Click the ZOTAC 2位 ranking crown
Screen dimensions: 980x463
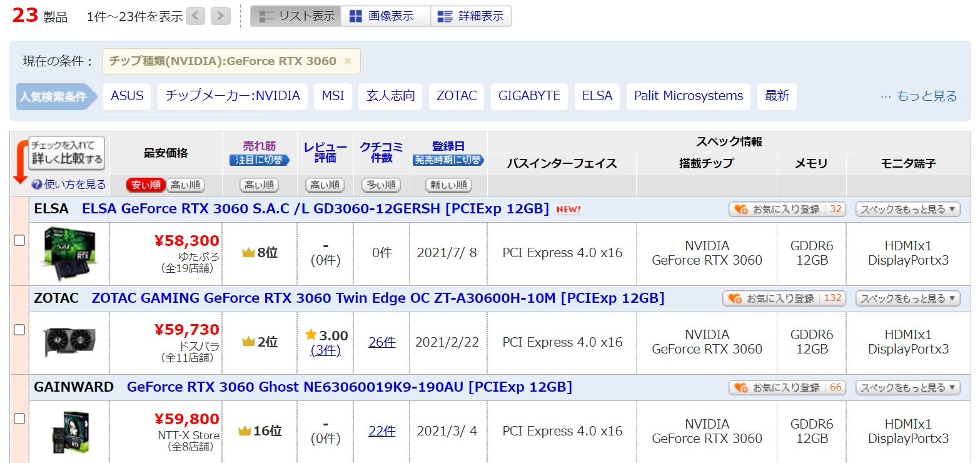click(248, 342)
